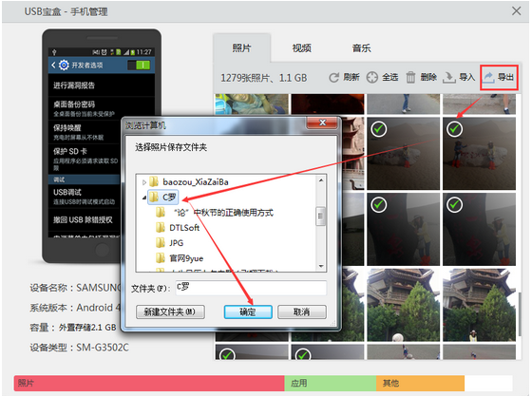Expand the baozou_XiaZaiBa tree node

pos(144,182)
